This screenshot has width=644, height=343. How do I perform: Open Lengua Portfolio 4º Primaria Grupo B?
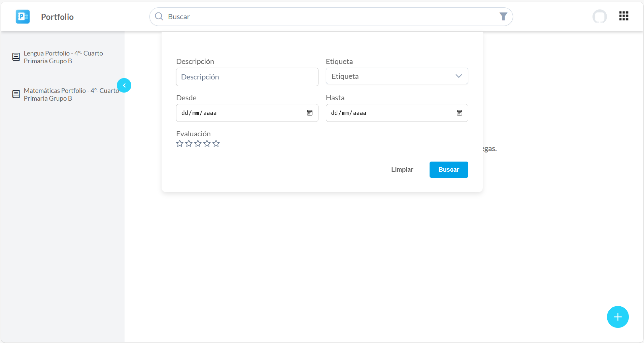63,57
